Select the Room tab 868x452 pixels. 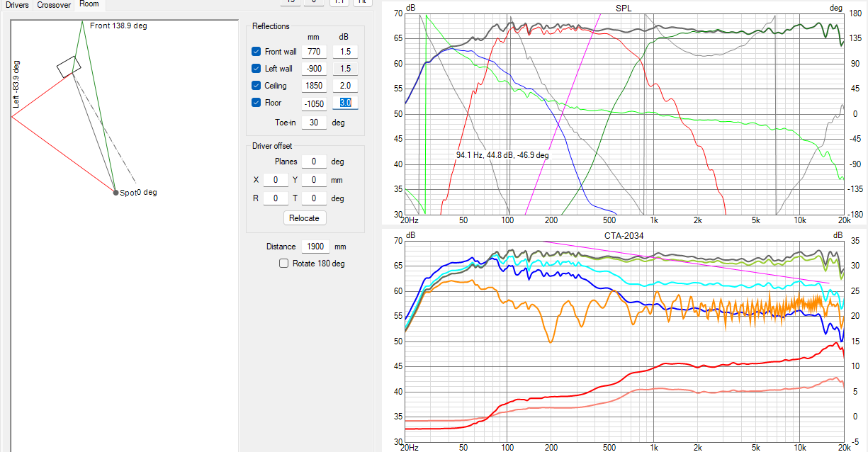point(89,4)
